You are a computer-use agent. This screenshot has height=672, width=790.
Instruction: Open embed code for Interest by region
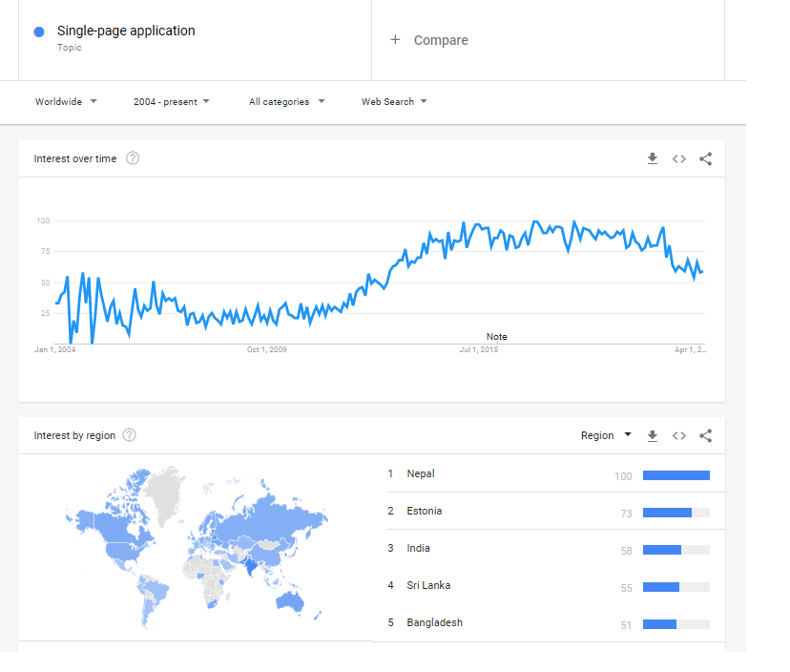(x=679, y=436)
